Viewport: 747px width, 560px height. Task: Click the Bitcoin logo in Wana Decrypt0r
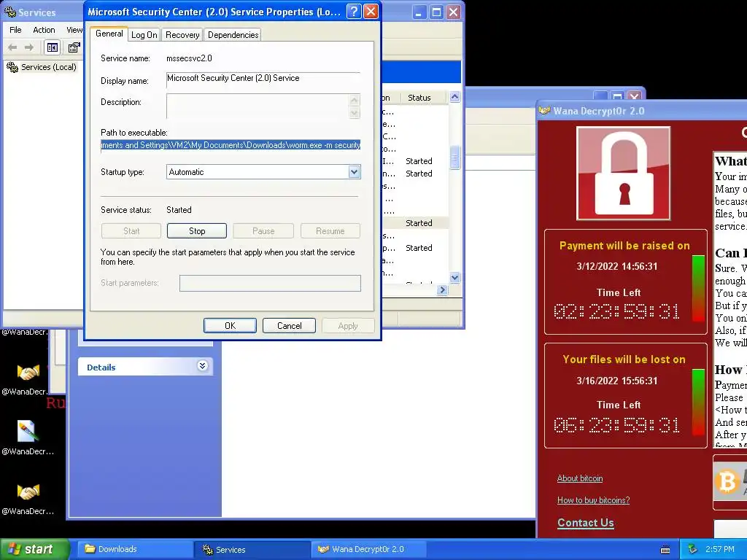click(727, 481)
